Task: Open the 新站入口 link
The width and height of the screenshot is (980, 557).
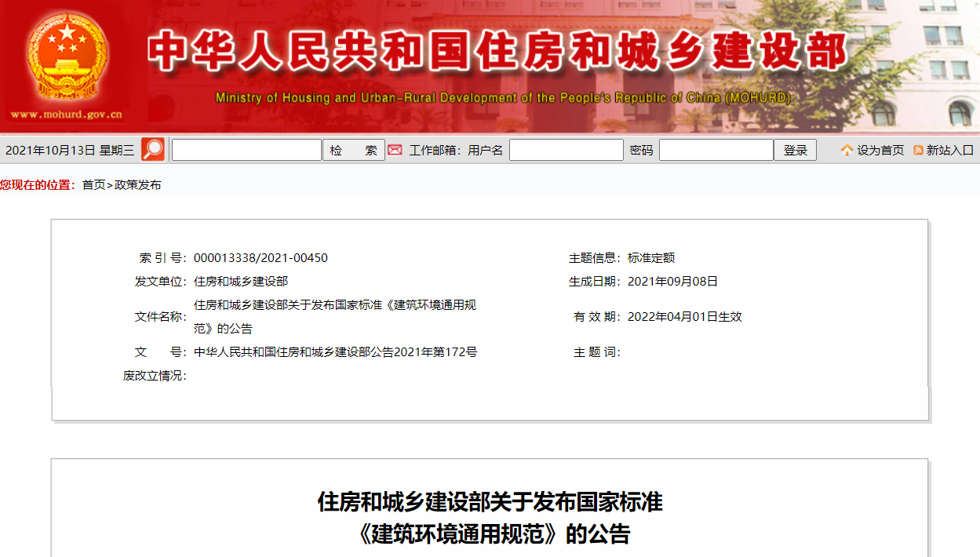Action: 949,150
